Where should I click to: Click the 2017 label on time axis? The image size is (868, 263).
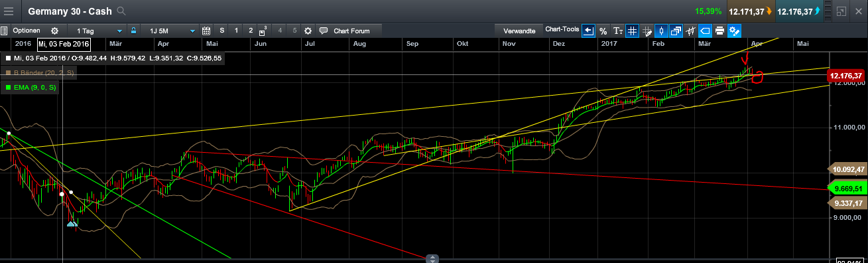(609, 44)
